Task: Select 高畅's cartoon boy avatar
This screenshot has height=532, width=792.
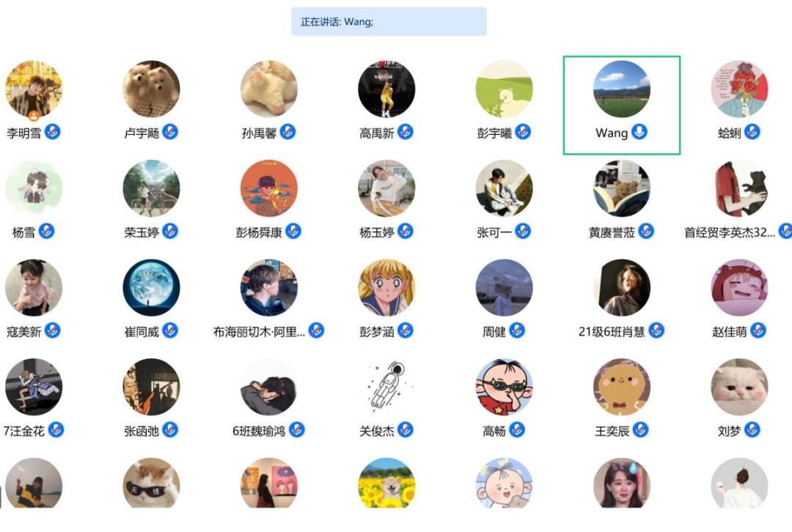Action: tap(504, 387)
